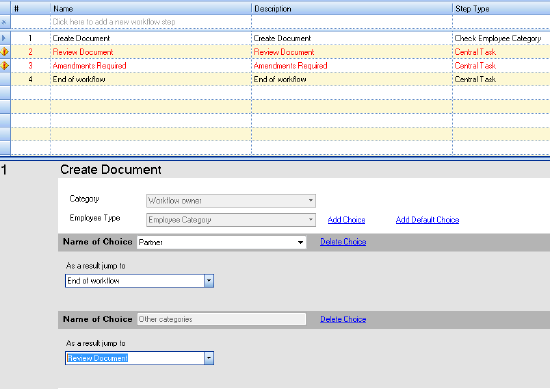Click the Create Document description cell
Viewport: 550px width, 389px height.
point(352,38)
